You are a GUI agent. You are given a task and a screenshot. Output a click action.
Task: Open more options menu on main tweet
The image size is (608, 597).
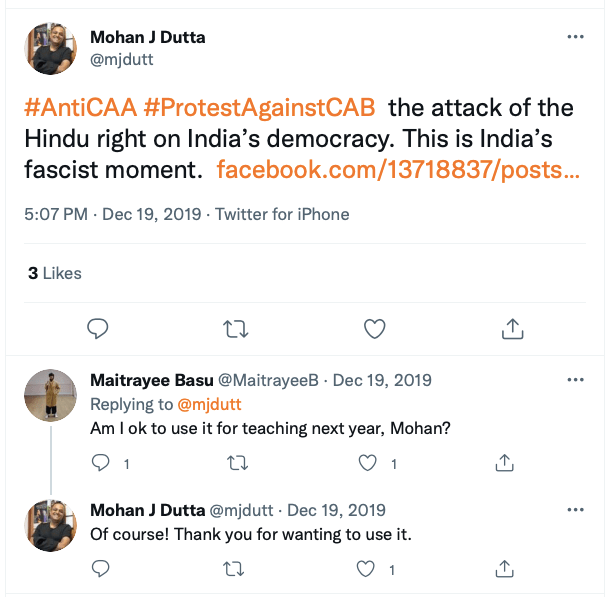tap(575, 37)
